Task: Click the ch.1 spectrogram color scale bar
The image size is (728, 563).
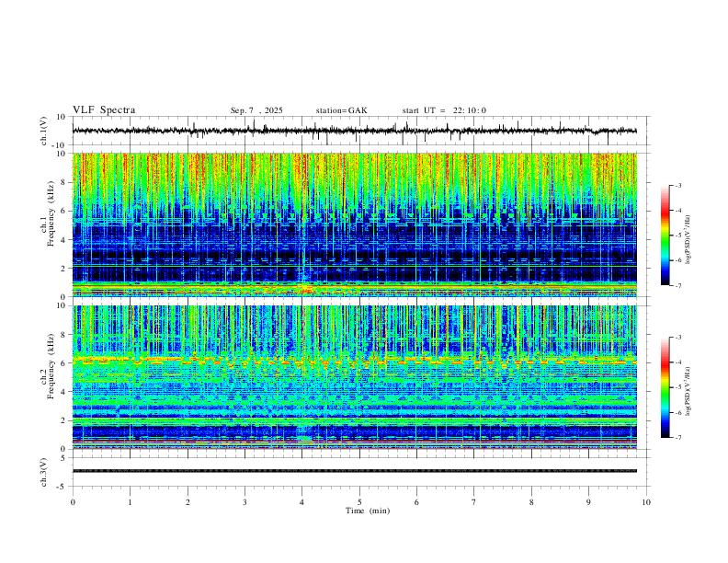Action: click(x=665, y=236)
